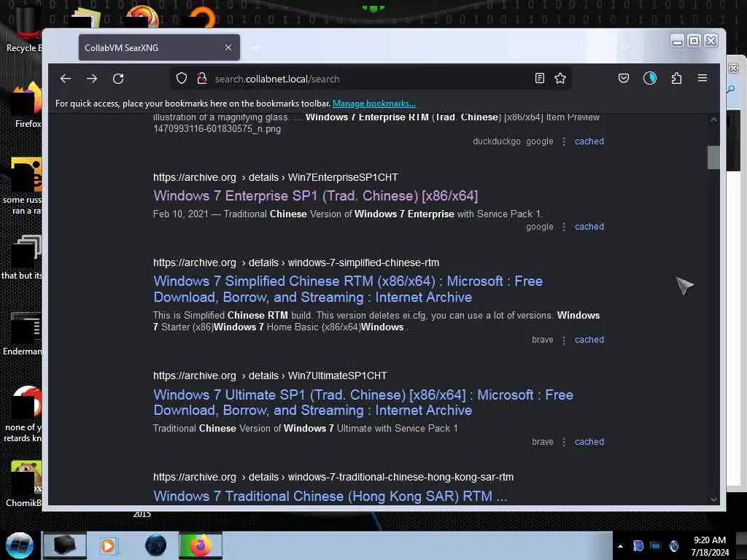This screenshot has height=560, width=747.
Task: Open a new tab with plus button
Action: pyautogui.click(x=256, y=48)
